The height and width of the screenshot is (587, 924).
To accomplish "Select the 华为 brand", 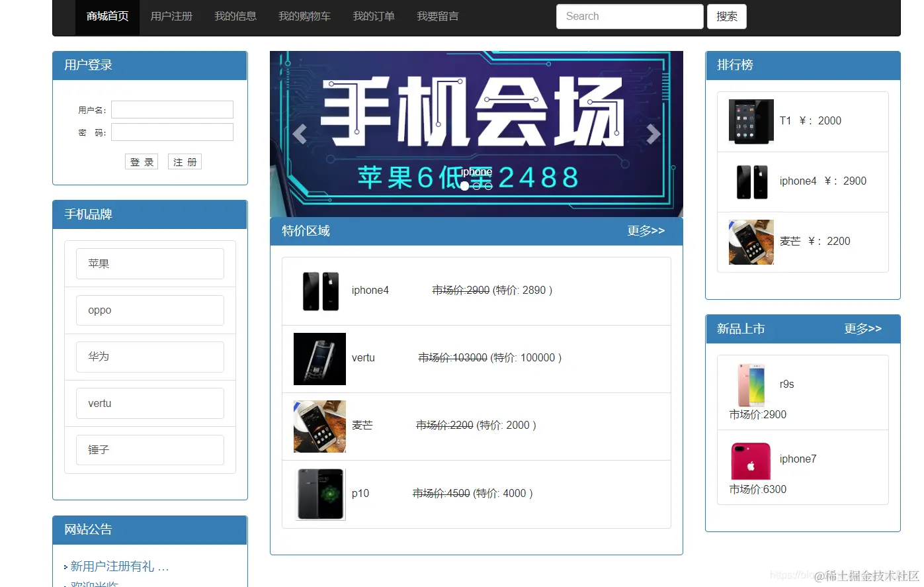I will (x=150, y=356).
